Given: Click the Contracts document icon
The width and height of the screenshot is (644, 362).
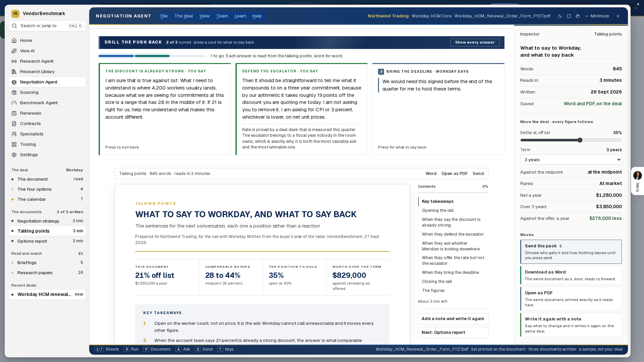Looking at the screenshot, I should pos(14,124).
